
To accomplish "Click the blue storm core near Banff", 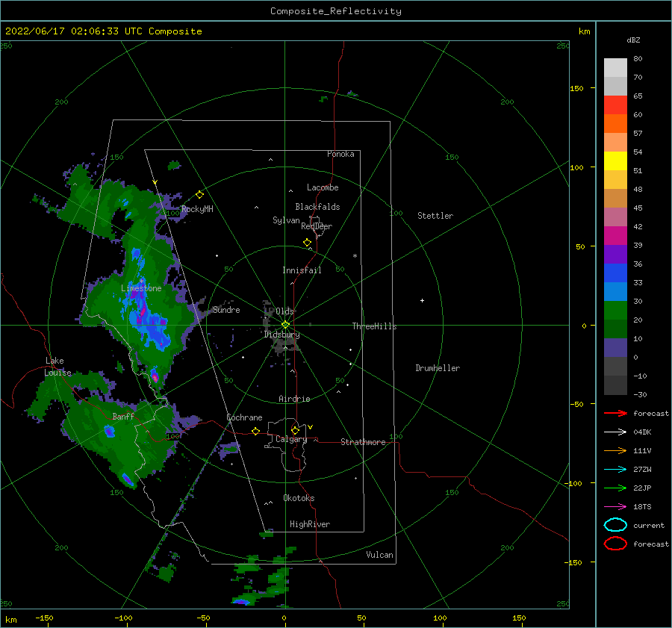I will [x=109, y=431].
